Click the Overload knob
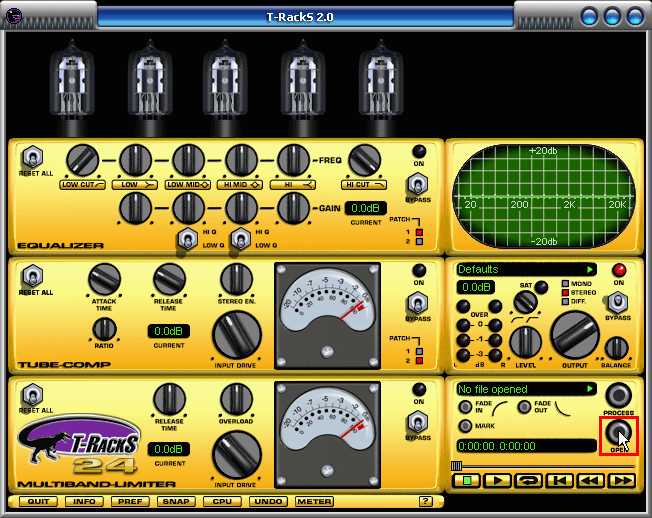Viewport: 652px width, 518px height. tap(236, 399)
